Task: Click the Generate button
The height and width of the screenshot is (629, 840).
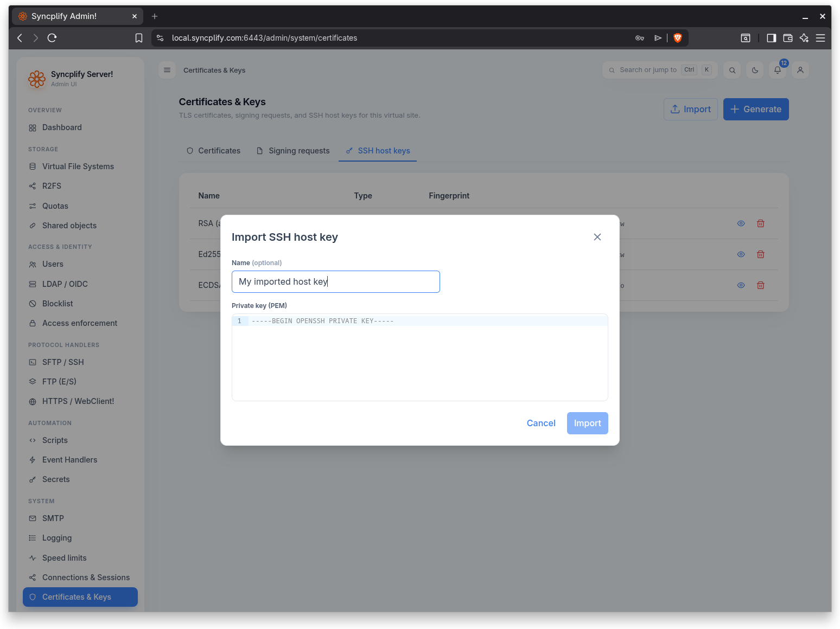Action: point(756,110)
